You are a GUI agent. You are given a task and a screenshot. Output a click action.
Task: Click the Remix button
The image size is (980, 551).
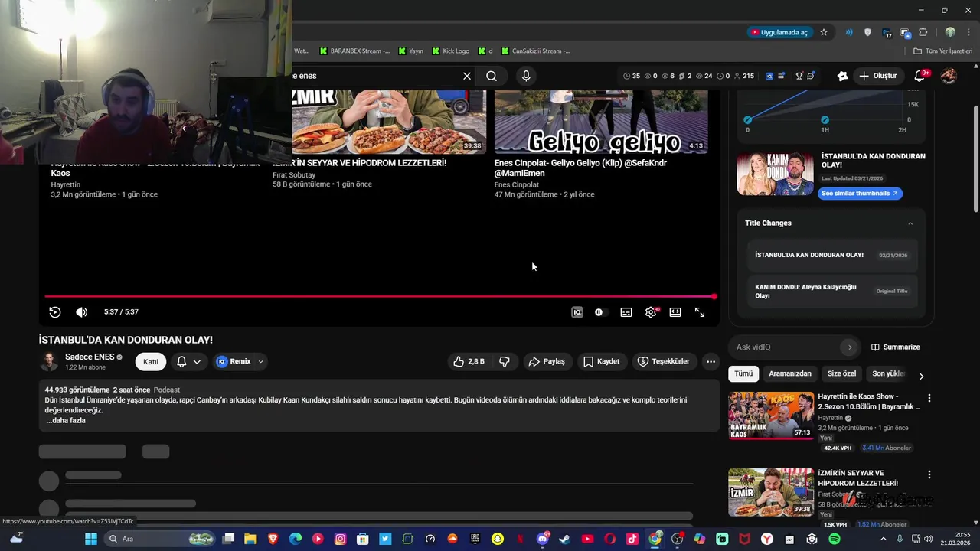tap(234, 362)
